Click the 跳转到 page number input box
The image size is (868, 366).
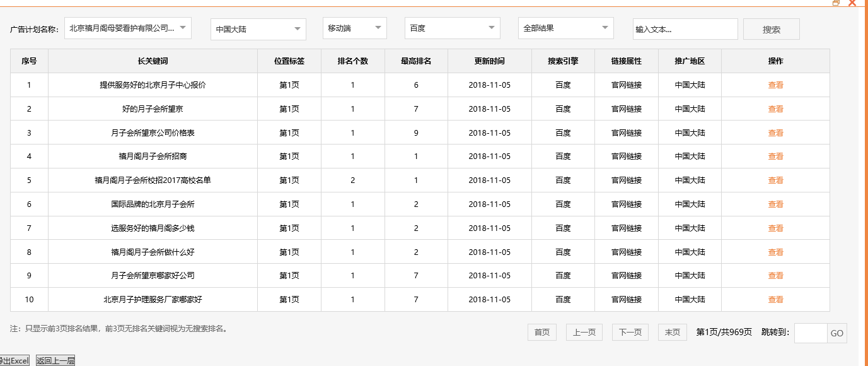[x=811, y=333]
